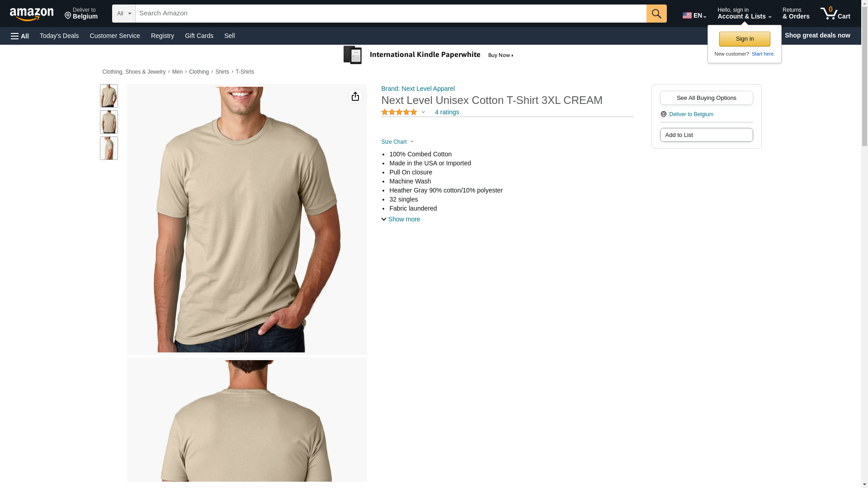
Task: Go to Gift Cards
Action: (199, 36)
